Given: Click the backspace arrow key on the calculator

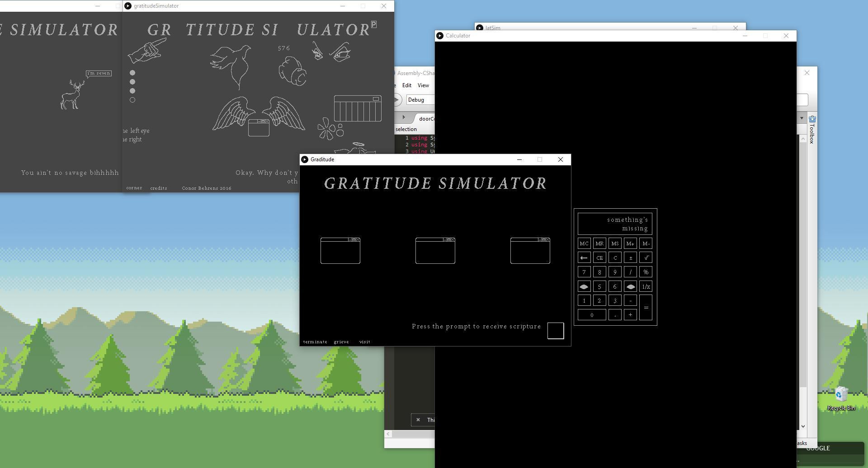Looking at the screenshot, I should (584, 258).
